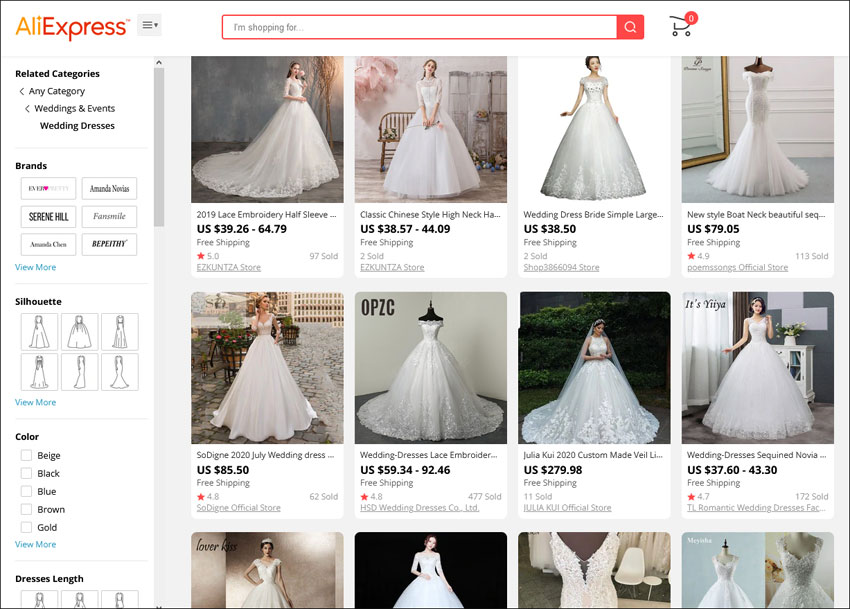Open SoDigne 2020 July Wedding dress image

click(267, 368)
